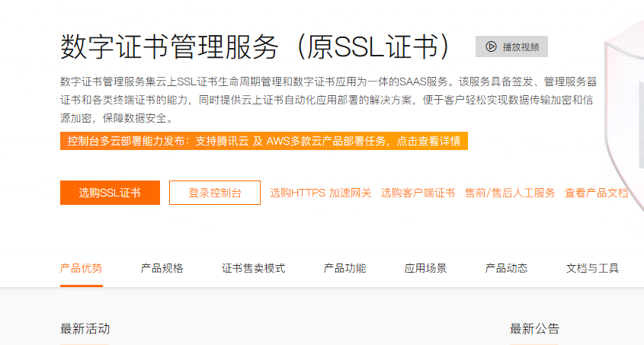Click the 最新公告 section heading
Viewport: 644px width, 345px height.
tap(534, 329)
